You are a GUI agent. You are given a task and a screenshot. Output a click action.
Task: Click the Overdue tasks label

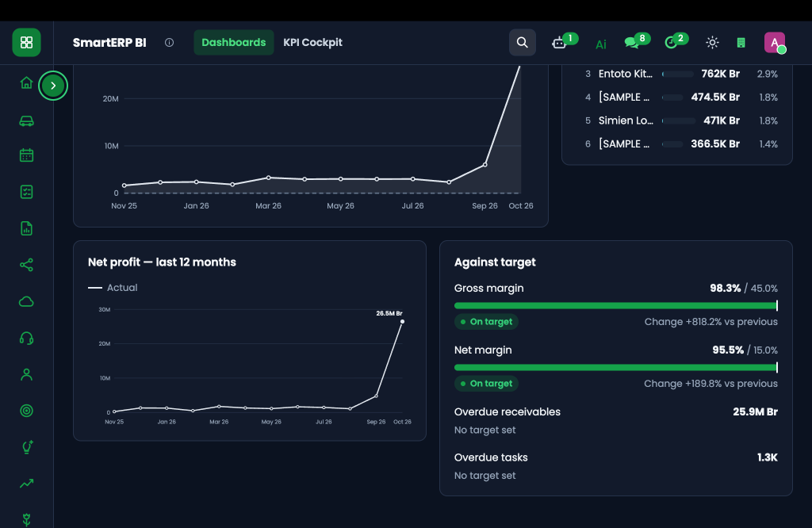pos(491,457)
